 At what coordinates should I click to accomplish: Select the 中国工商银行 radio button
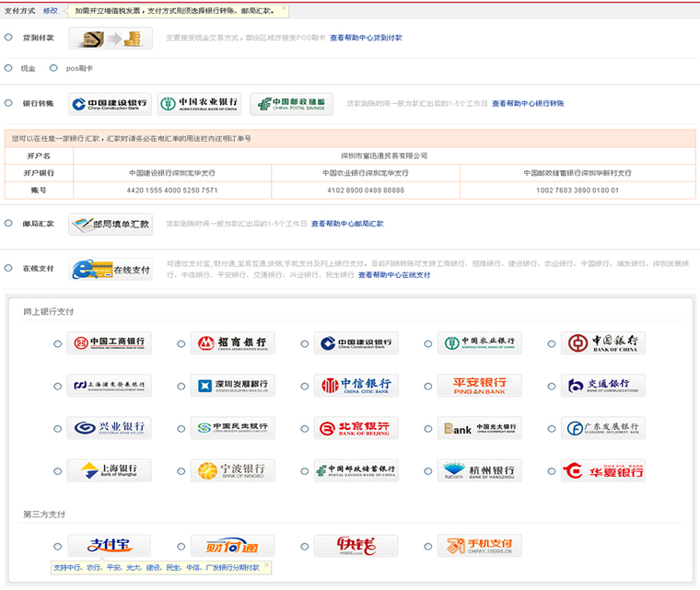[x=57, y=344]
